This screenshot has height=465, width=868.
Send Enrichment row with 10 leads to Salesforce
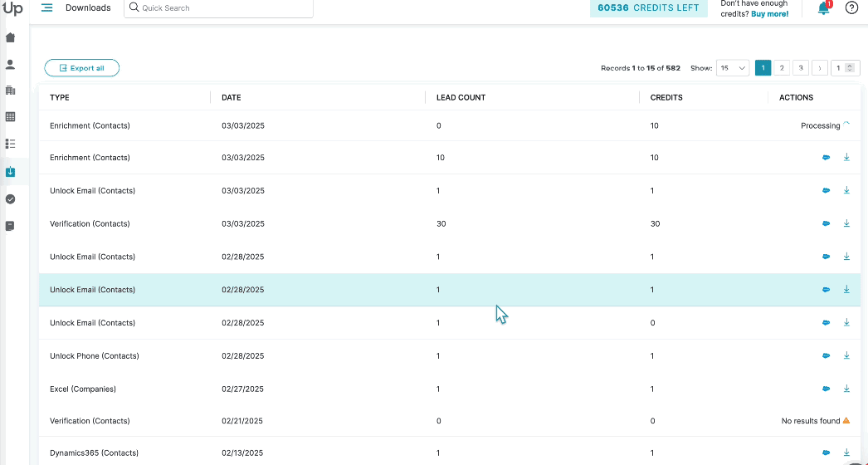tap(826, 158)
